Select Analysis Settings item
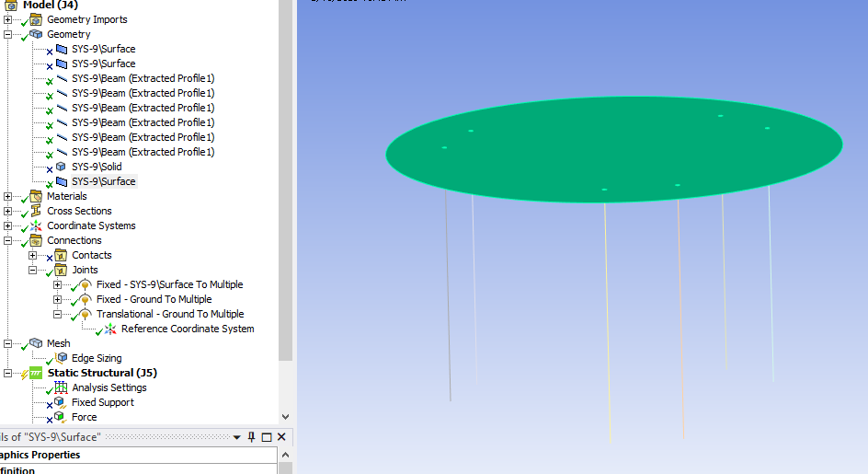 coord(109,387)
